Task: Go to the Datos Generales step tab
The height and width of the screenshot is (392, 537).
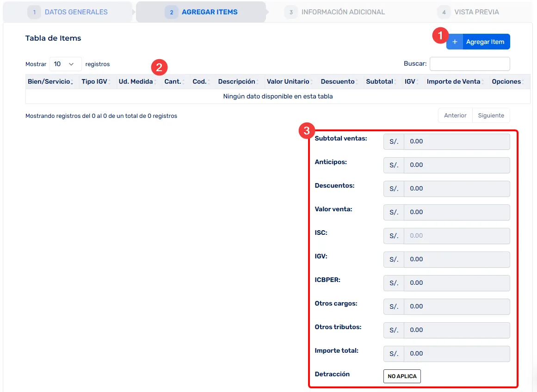Action: pos(69,12)
